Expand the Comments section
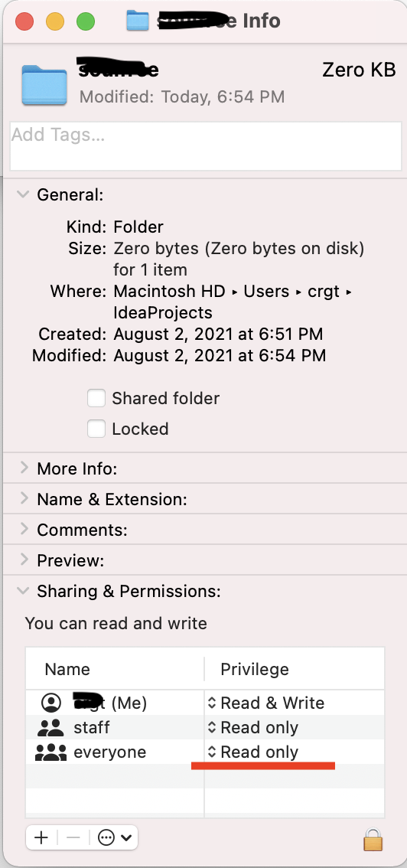407x868 pixels. click(x=24, y=529)
